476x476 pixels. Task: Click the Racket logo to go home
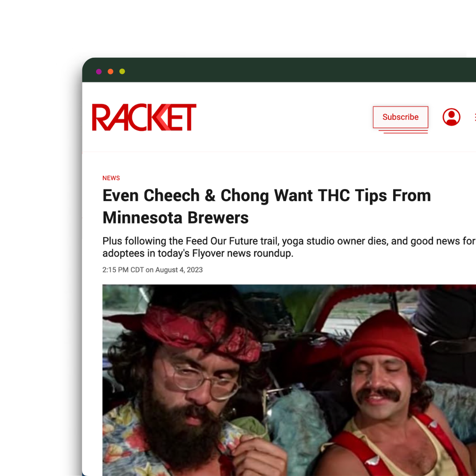point(144,117)
